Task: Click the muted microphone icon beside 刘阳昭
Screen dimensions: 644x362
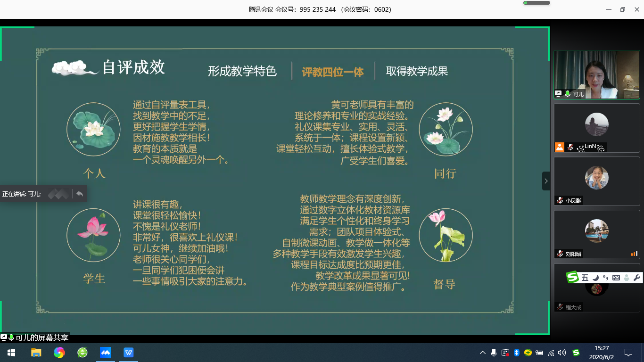Action: (560, 254)
